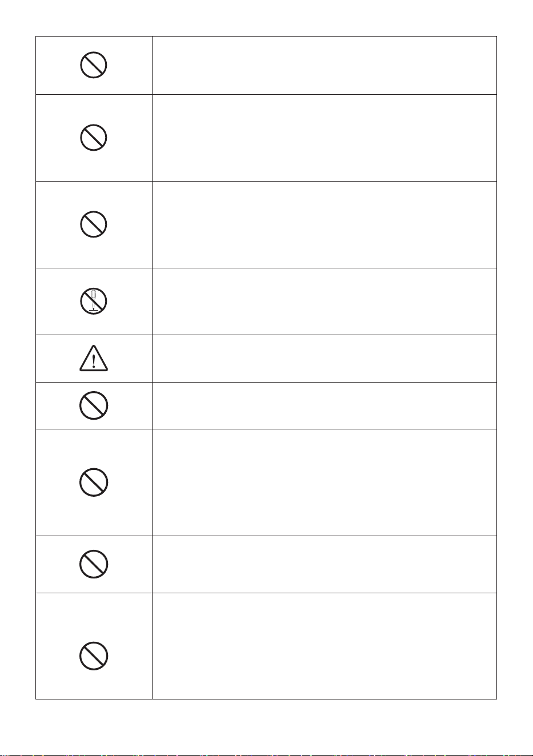Click the empty description cell in the first row
The height and width of the screenshot is (756, 533).
tap(324, 65)
